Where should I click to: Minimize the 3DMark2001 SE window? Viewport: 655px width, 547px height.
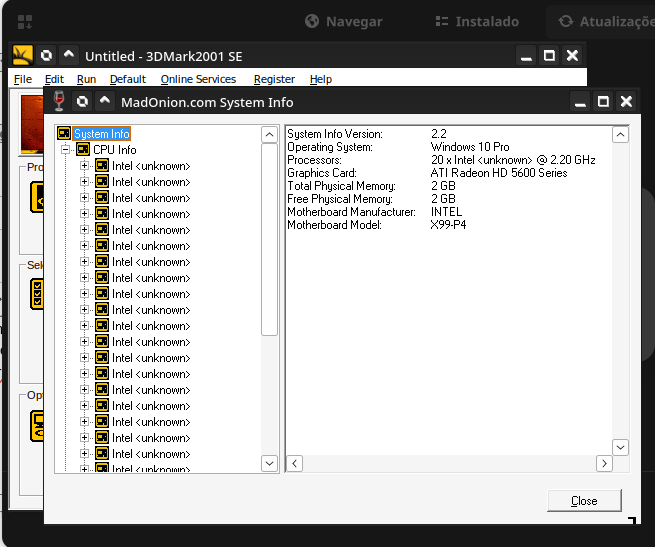coord(526,56)
